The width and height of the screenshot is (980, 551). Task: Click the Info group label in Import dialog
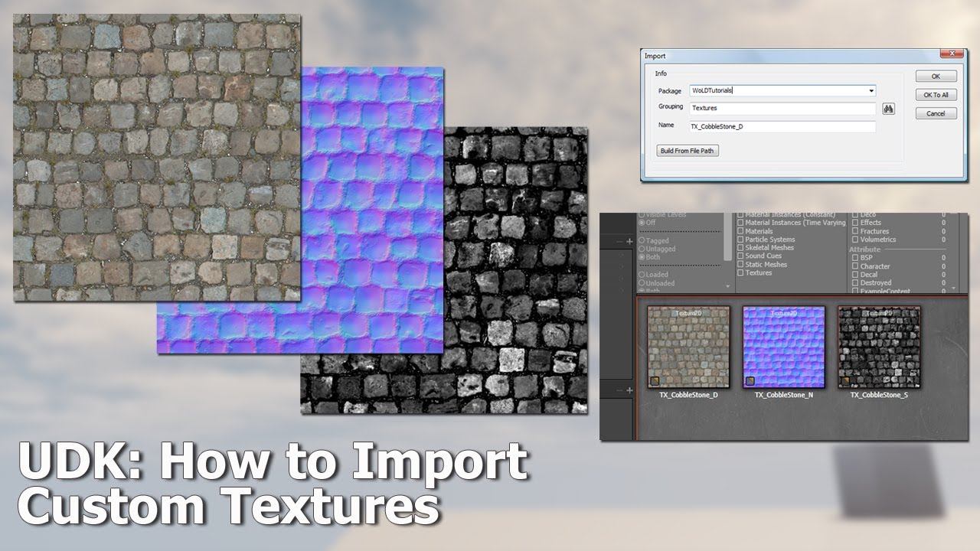[x=661, y=73]
